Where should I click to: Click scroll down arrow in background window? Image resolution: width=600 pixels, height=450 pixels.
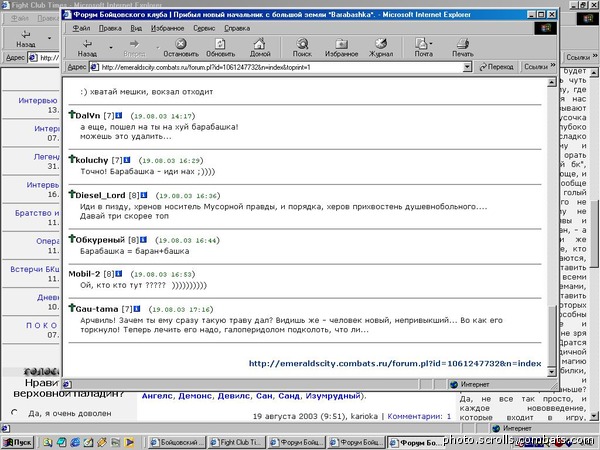(593, 416)
